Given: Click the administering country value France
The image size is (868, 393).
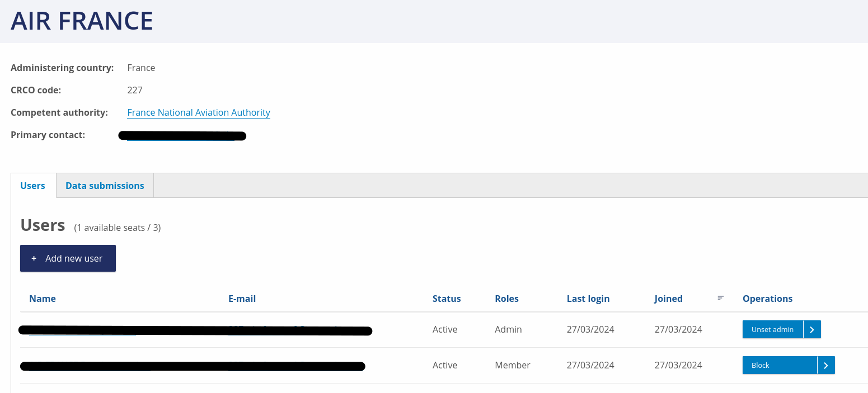Looking at the screenshot, I should click(141, 68).
